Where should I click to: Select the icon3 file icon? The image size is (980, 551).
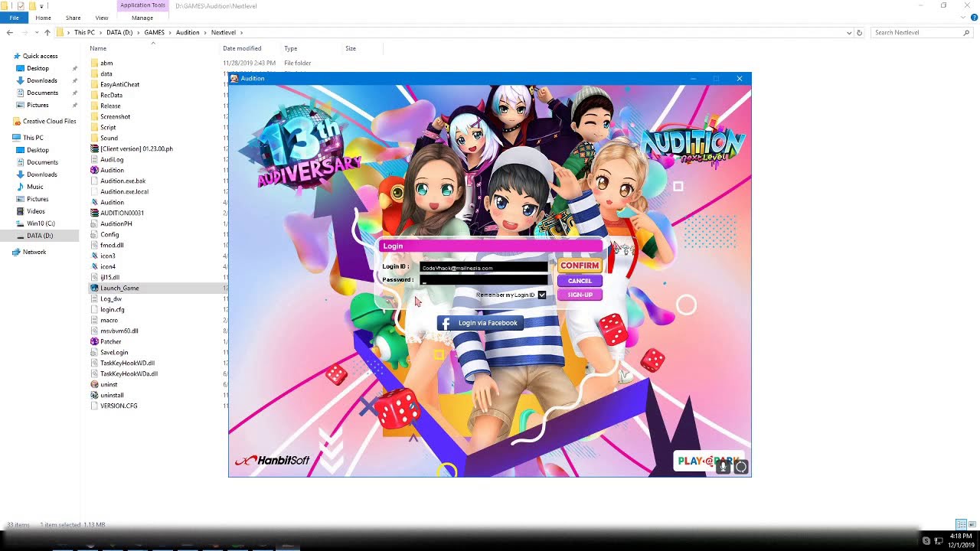(94, 256)
